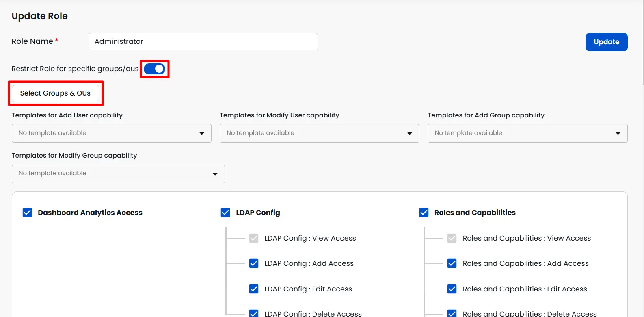This screenshot has height=317, width=644.
Task: Click the blue Update button
Action: pos(606,42)
